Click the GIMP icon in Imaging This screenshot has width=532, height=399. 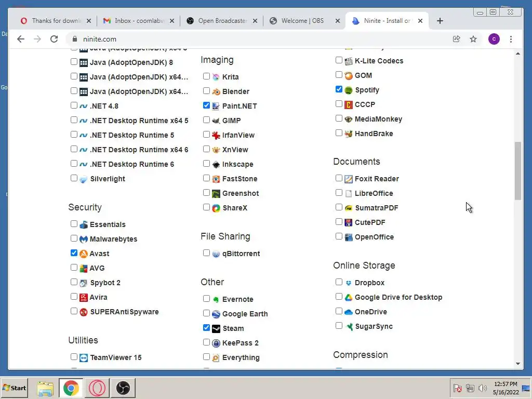point(216,121)
